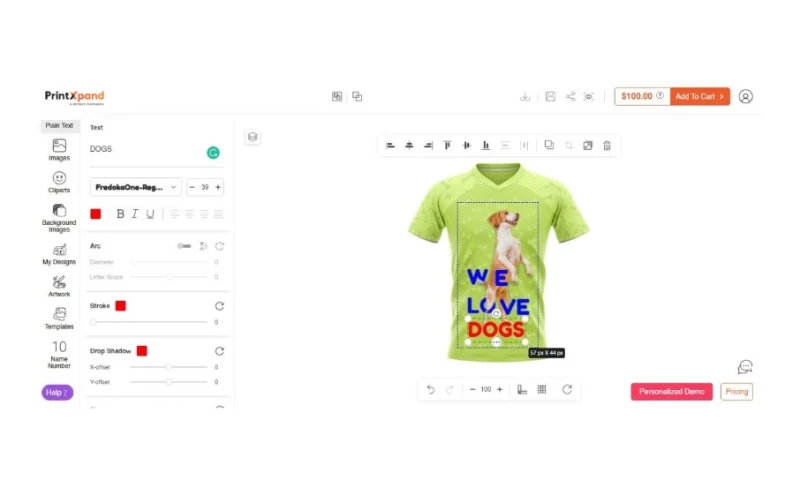Click the Y-offset slider

(x=168, y=382)
